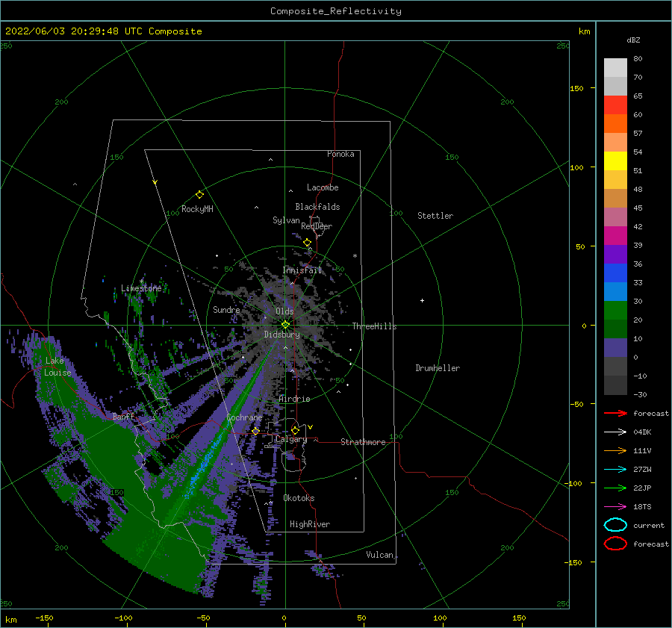Screen dimensions: 672x628
Task: Select the yellow diamond marker below Cochrane
Action: pos(255,432)
